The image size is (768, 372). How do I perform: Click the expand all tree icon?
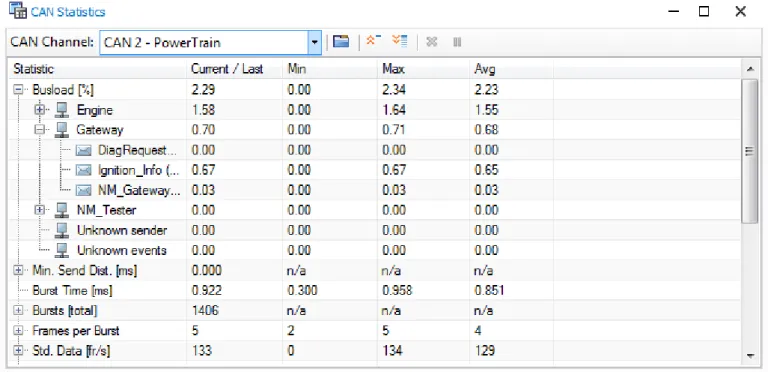click(400, 41)
